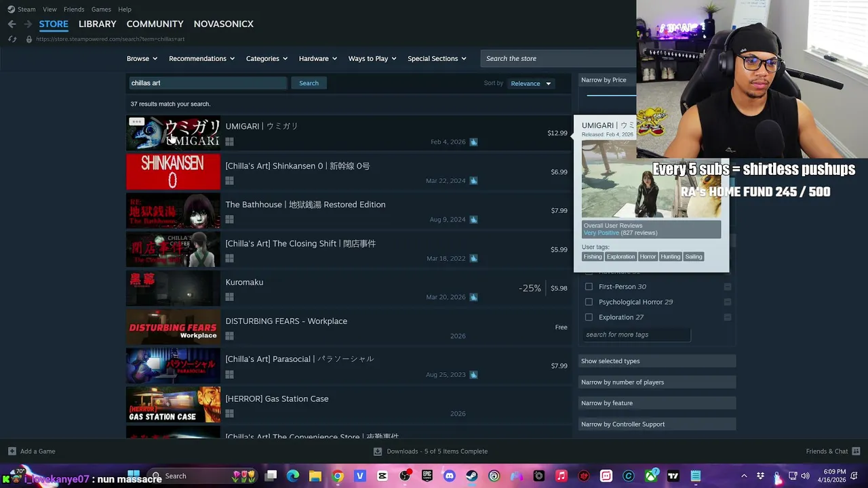Expand the Show selected types section
Viewport: 868px width, 488px height.
tap(657, 361)
